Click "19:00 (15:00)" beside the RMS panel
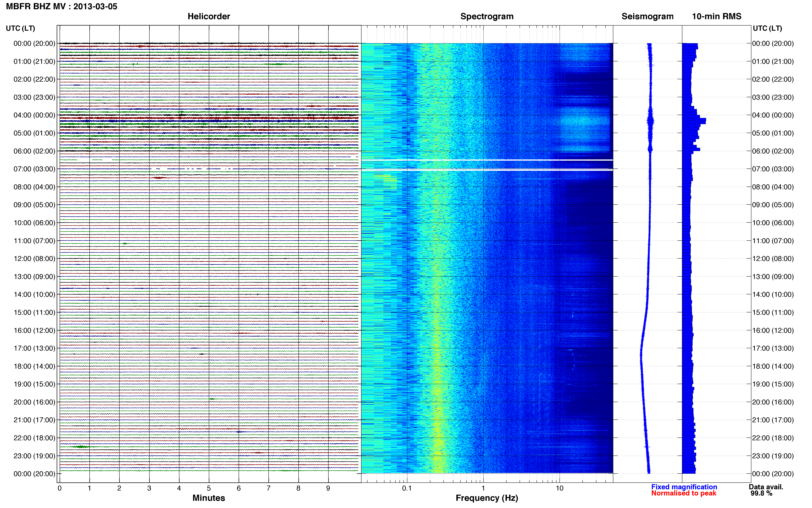The image size is (812, 508). pyautogui.click(x=773, y=384)
